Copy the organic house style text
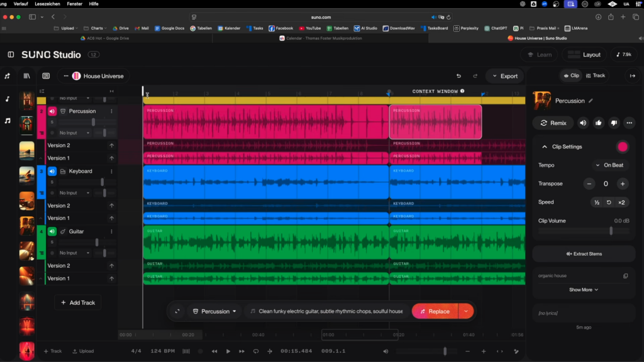 coord(625,276)
